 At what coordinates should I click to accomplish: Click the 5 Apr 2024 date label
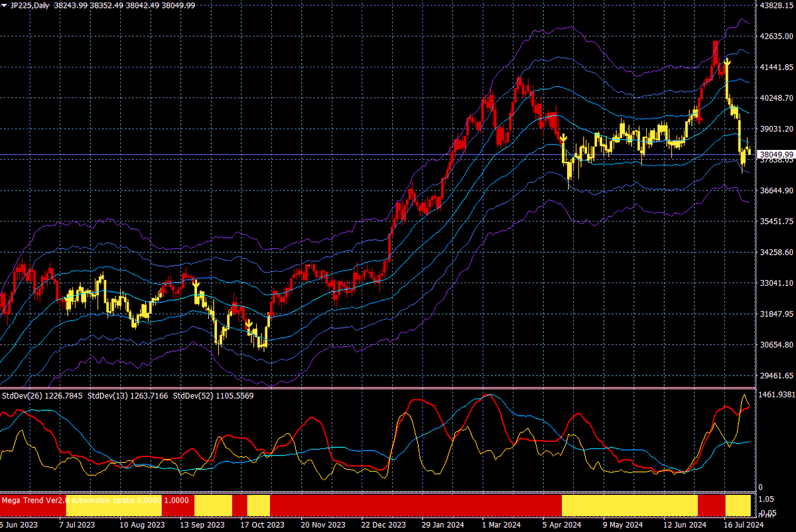[563, 525]
